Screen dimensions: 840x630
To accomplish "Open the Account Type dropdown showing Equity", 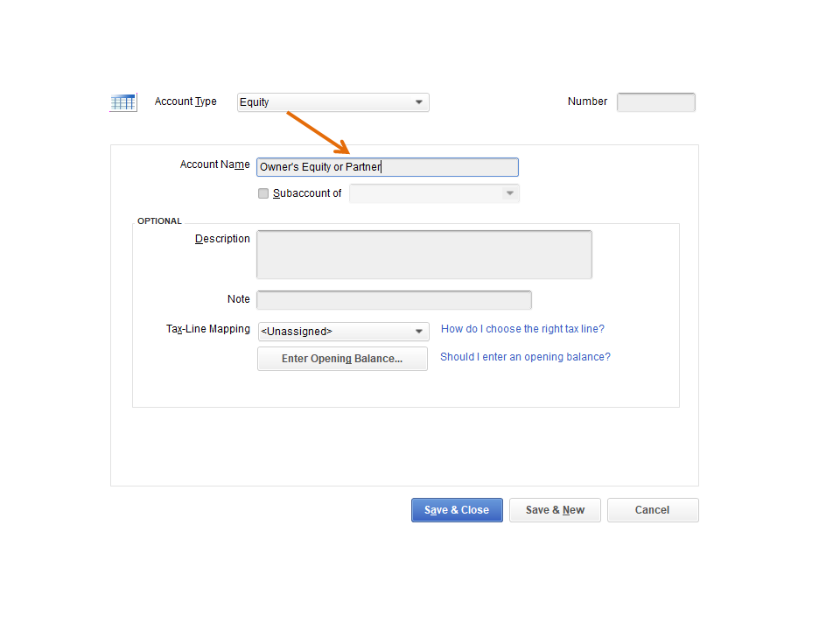I will pos(332,102).
